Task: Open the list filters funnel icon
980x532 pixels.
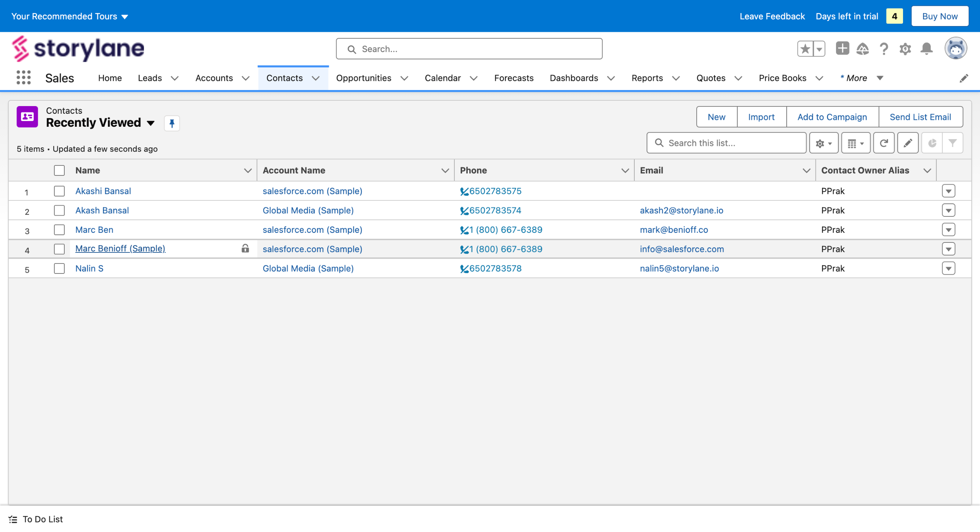Action: pyautogui.click(x=952, y=143)
